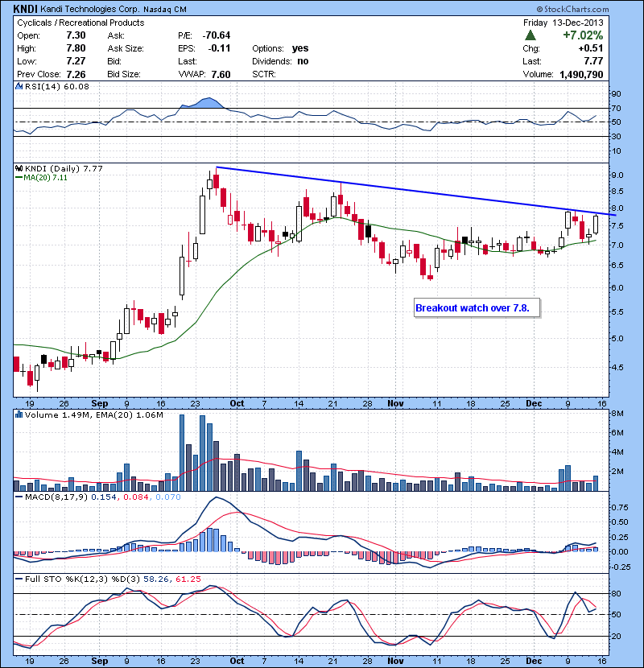Screen dimensions: 644x668
Task: Click the stochastic 80 level axis label
Action: 616,593
